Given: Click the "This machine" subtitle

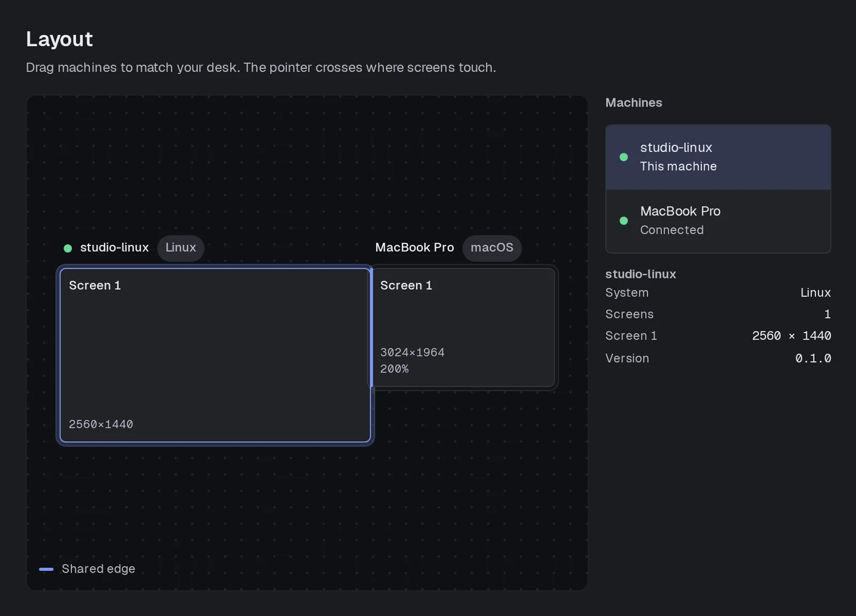Looking at the screenshot, I should click(x=678, y=166).
